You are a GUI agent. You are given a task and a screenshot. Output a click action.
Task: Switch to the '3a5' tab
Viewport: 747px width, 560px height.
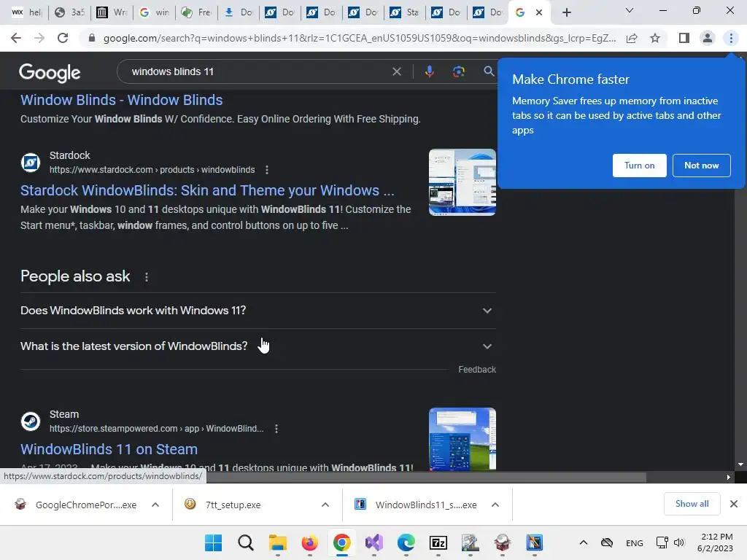69,12
